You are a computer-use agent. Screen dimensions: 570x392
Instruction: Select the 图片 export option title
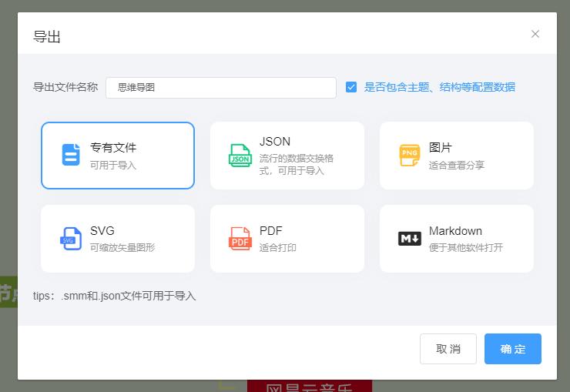coord(441,148)
